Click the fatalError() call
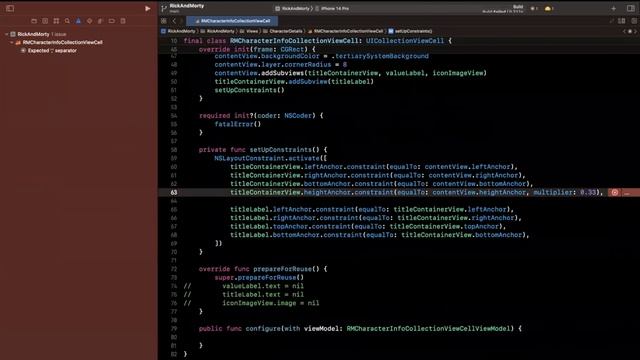The height and width of the screenshot is (360, 640). (x=238, y=124)
